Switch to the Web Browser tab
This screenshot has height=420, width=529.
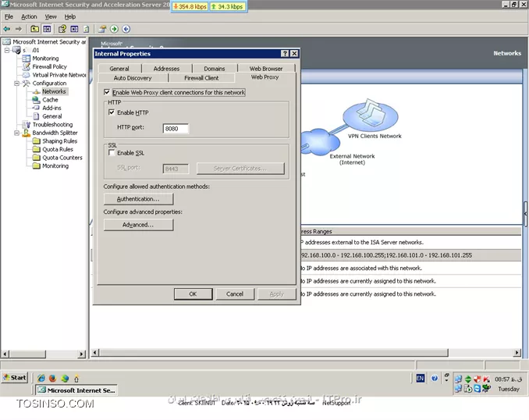click(266, 69)
